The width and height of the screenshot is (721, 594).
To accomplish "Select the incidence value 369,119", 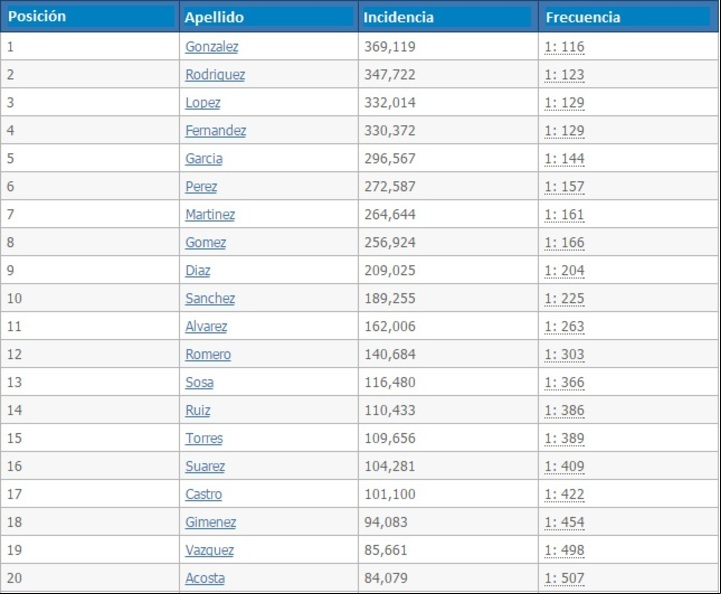I will pyautogui.click(x=390, y=46).
